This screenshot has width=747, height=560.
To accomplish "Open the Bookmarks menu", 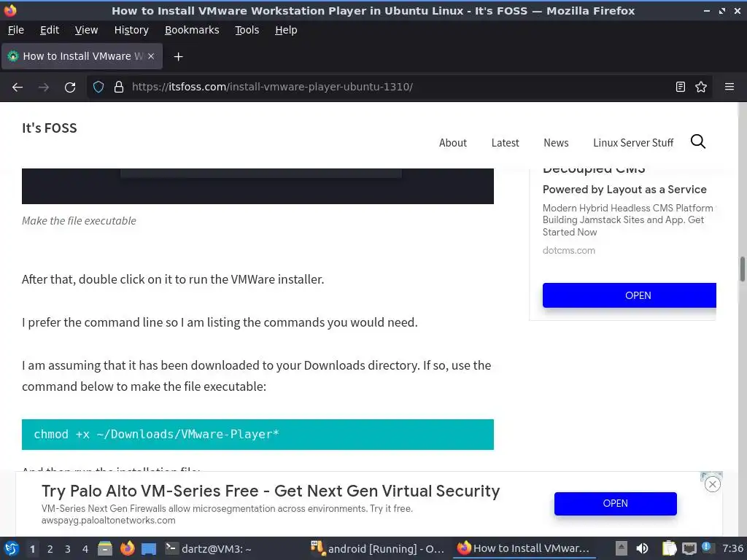I will click(x=192, y=30).
